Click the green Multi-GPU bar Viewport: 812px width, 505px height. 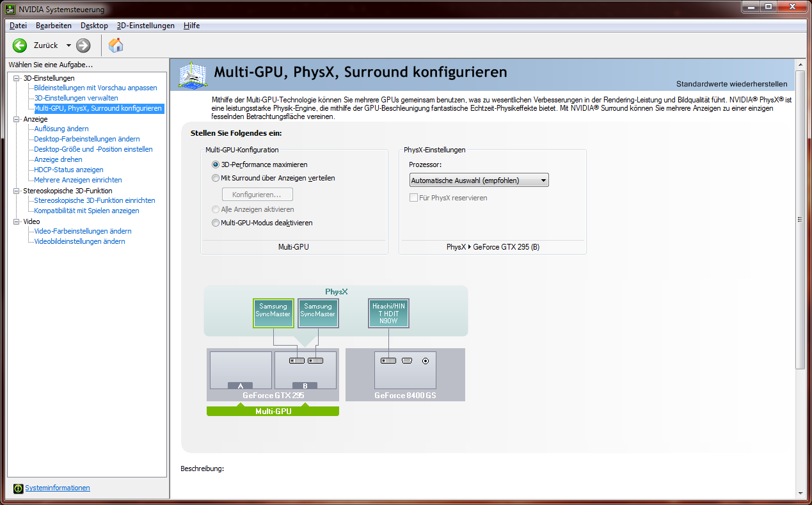273,411
